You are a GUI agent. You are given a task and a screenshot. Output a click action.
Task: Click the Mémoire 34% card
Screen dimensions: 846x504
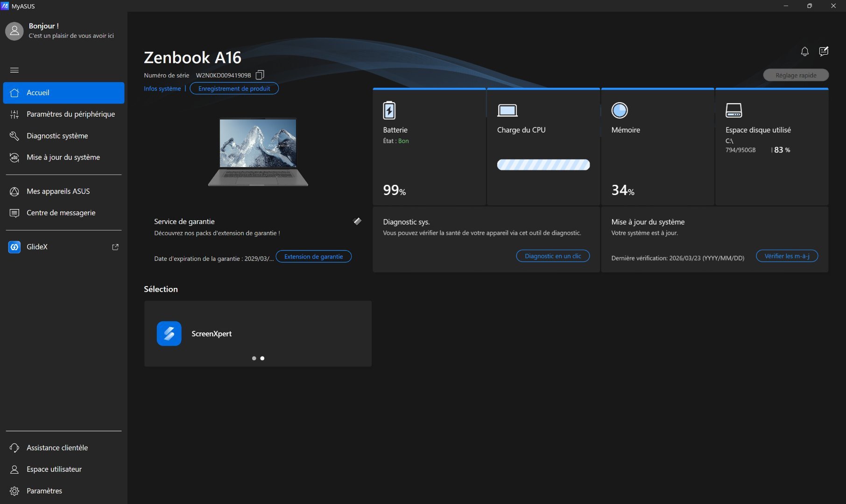click(657, 147)
